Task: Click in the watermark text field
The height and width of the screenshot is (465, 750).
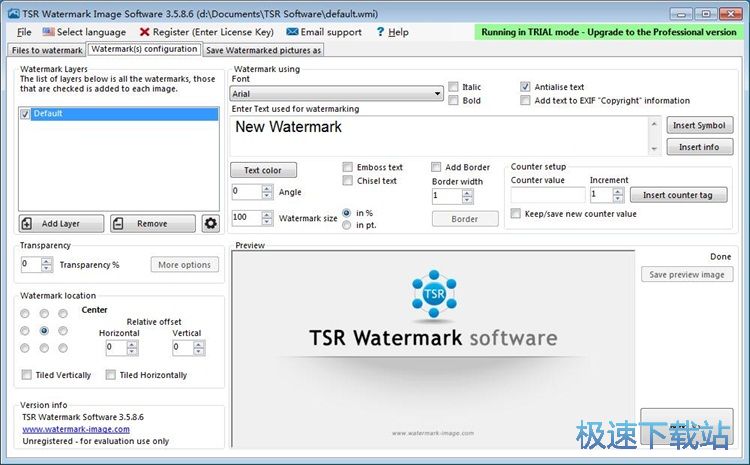Action: tap(439, 135)
